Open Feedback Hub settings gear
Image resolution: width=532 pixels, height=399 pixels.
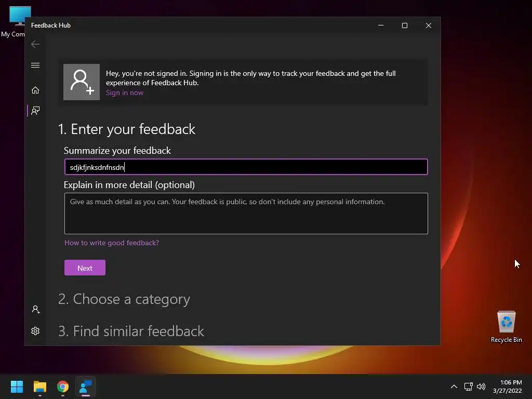[35, 331]
